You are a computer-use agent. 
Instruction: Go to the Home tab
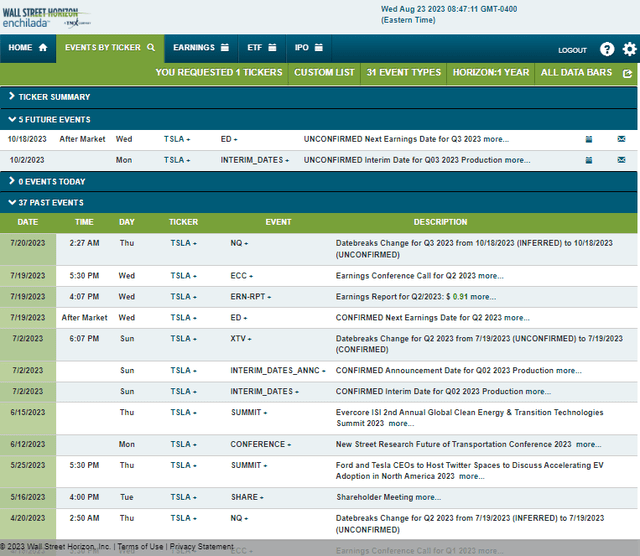28,48
